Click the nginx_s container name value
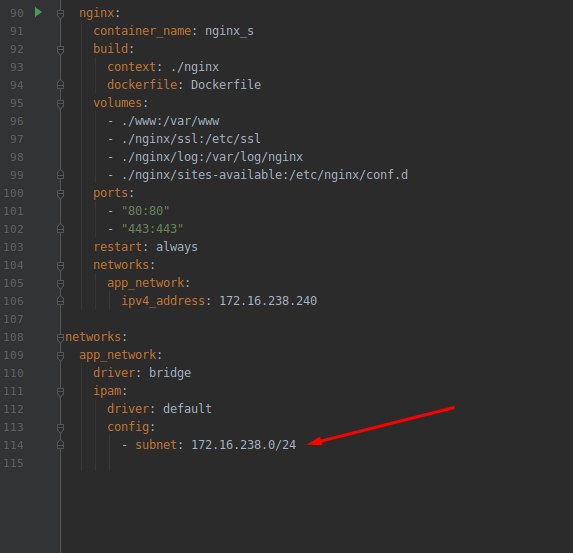The width and height of the screenshot is (573, 553). pos(229,31)
